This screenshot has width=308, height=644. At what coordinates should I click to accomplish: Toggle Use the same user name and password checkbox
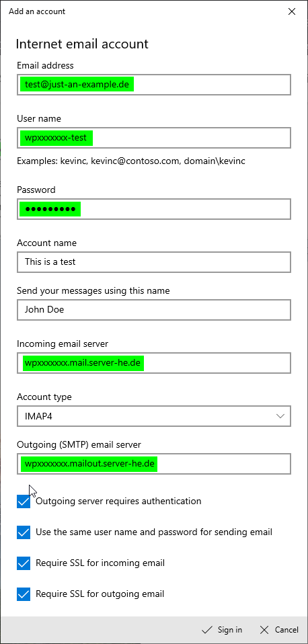[x=24, y=532]
